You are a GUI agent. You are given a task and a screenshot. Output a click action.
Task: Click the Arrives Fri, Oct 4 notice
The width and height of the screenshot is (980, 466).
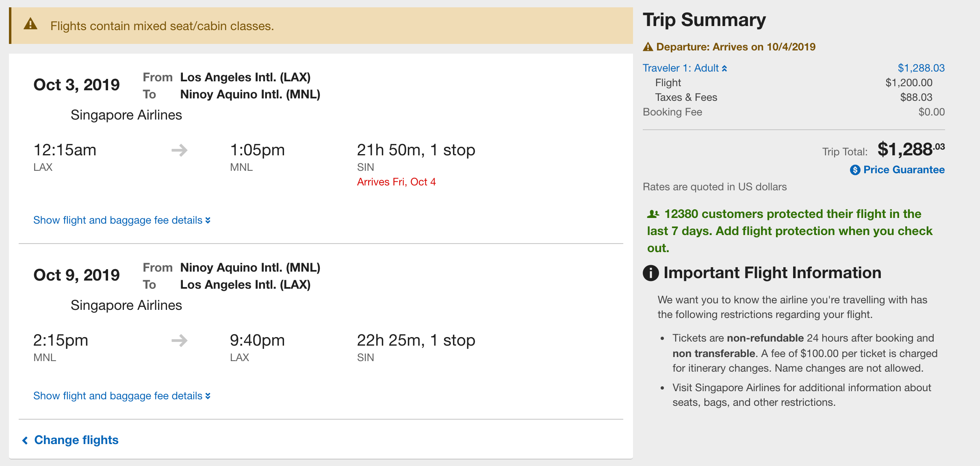tap(396, 182)
